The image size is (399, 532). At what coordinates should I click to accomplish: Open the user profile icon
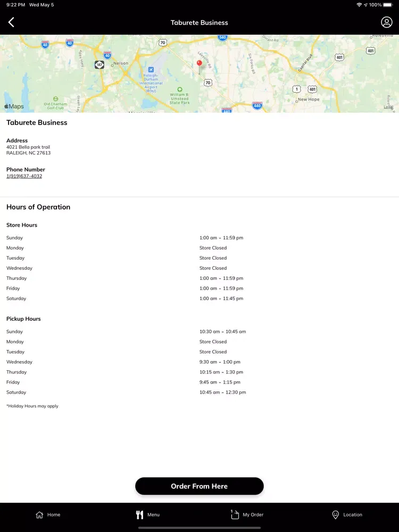(x=386, y=22)
